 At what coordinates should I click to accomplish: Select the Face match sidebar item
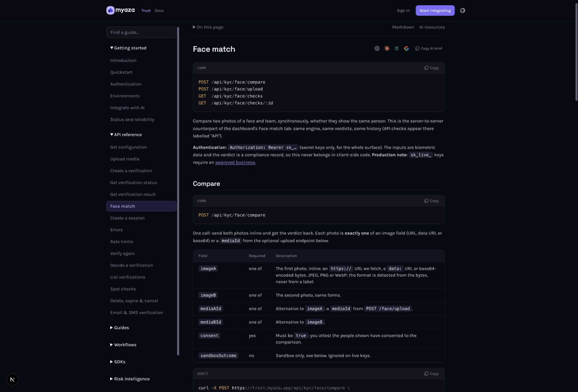click(141, 206)
